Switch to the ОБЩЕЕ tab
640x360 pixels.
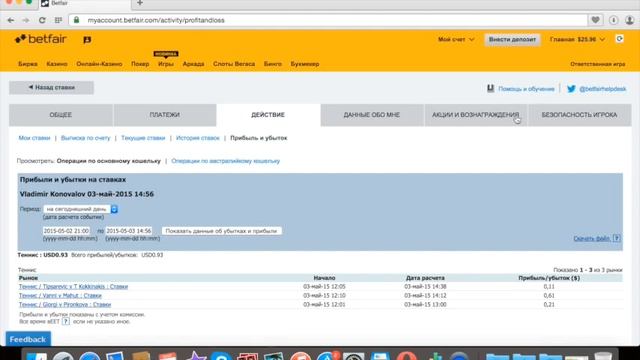tap(61, 115)
